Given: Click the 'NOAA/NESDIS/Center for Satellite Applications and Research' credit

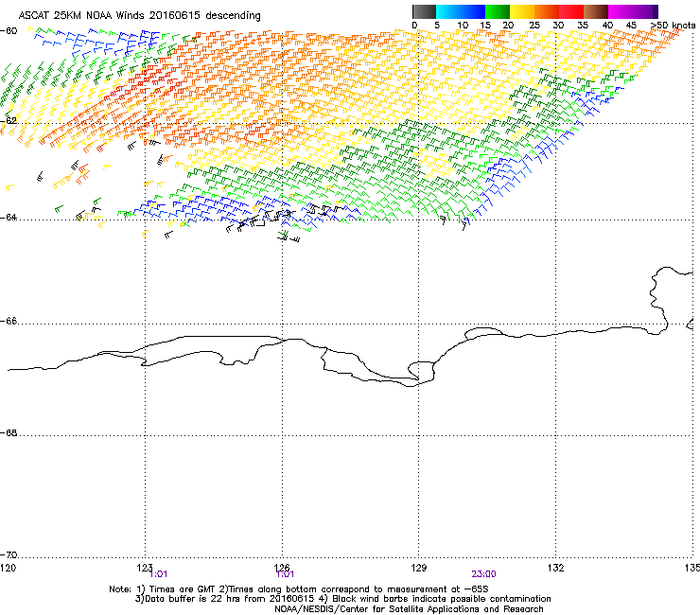Looking at the screenshot, I should coord(409,609).
